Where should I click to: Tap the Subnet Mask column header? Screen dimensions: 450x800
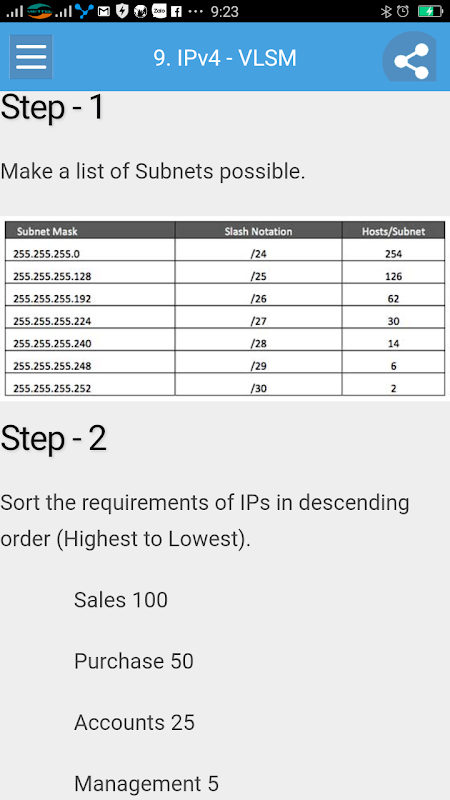click(90, 231)
